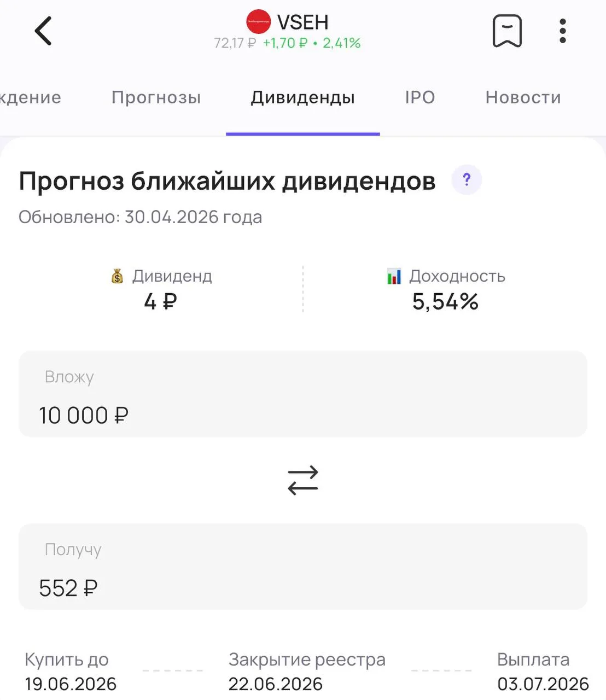Tap the money bag dividend icon

[x=117, y=276]
